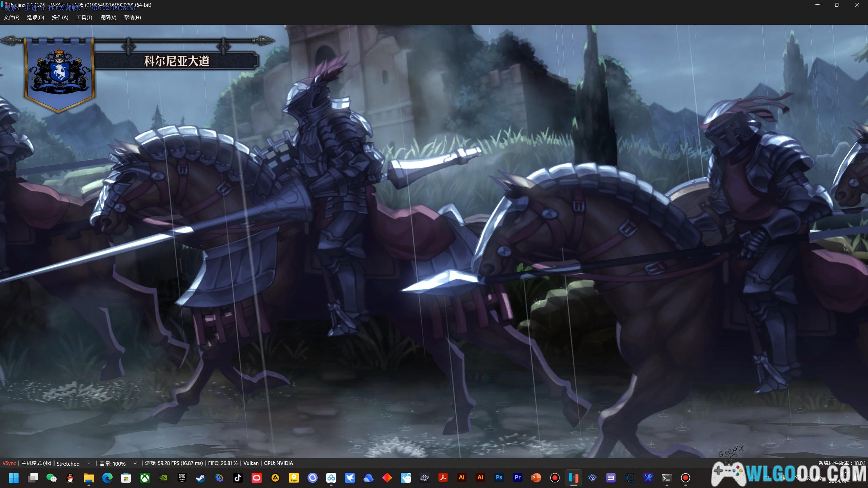Open the TikTok taskbar icon
This screenshot has height=488, width=868.
click(x=238, y=478)
